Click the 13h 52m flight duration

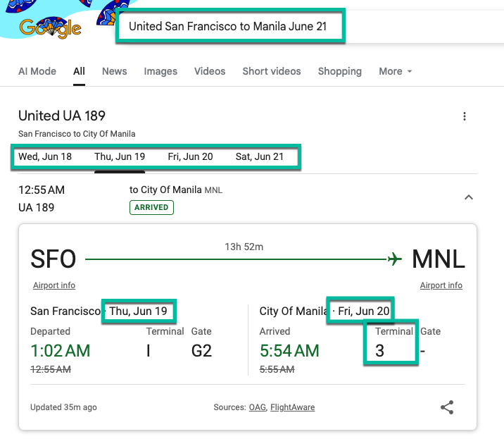[x=244, y=247]
